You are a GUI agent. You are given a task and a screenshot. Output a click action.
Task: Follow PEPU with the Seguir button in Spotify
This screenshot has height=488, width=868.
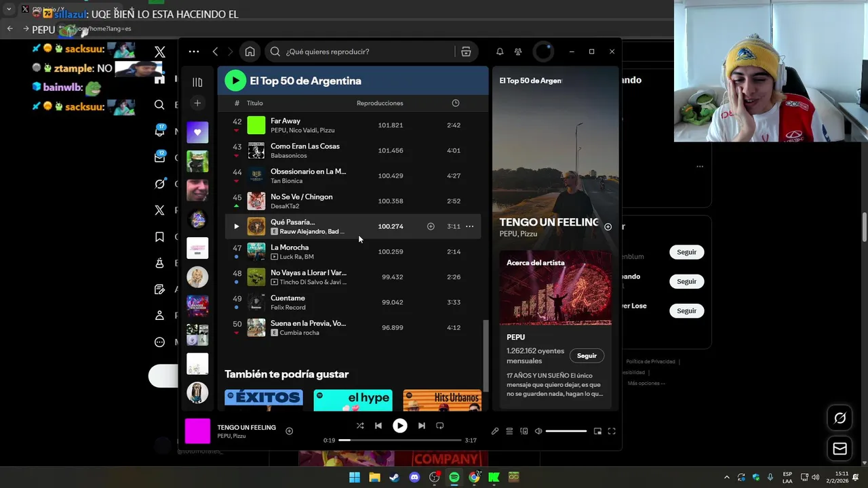(x=587, y=356)
